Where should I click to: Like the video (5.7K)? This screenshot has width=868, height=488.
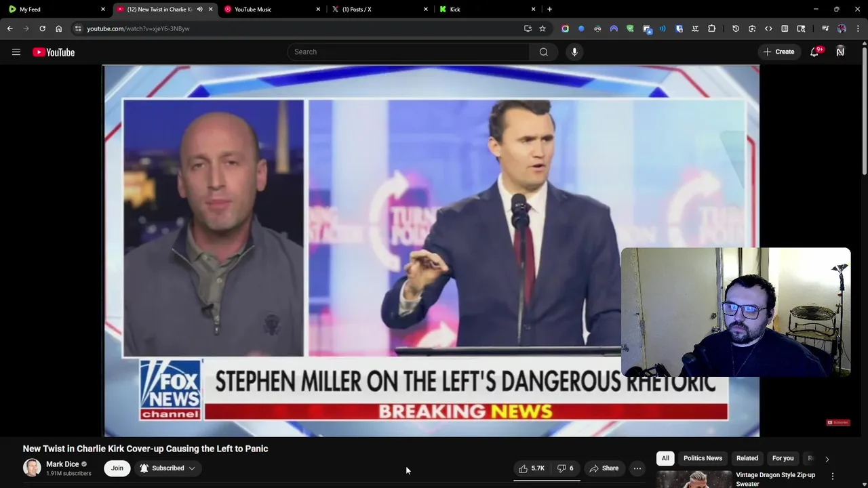pyautogui.click(x=532, y=468)
